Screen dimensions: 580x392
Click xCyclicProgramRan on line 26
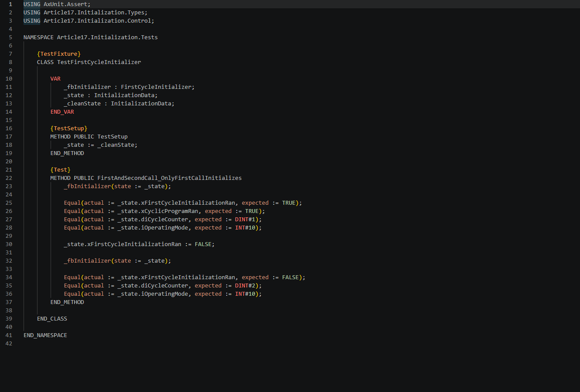pyautogui.click(x=170, y=211)
